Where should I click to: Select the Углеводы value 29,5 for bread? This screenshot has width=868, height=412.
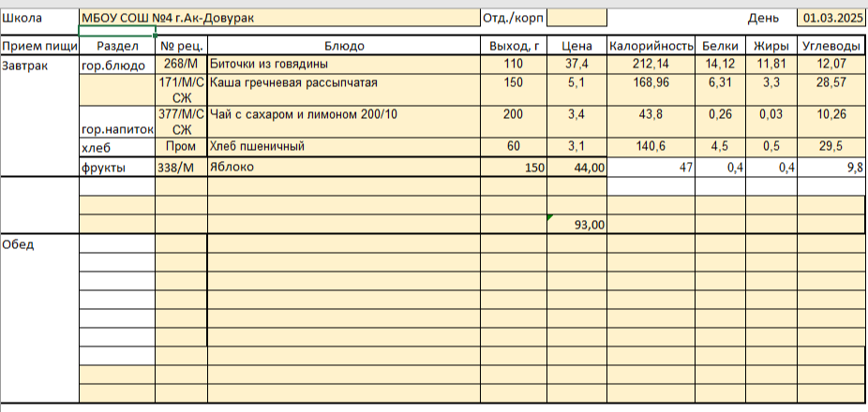[830, 147]
